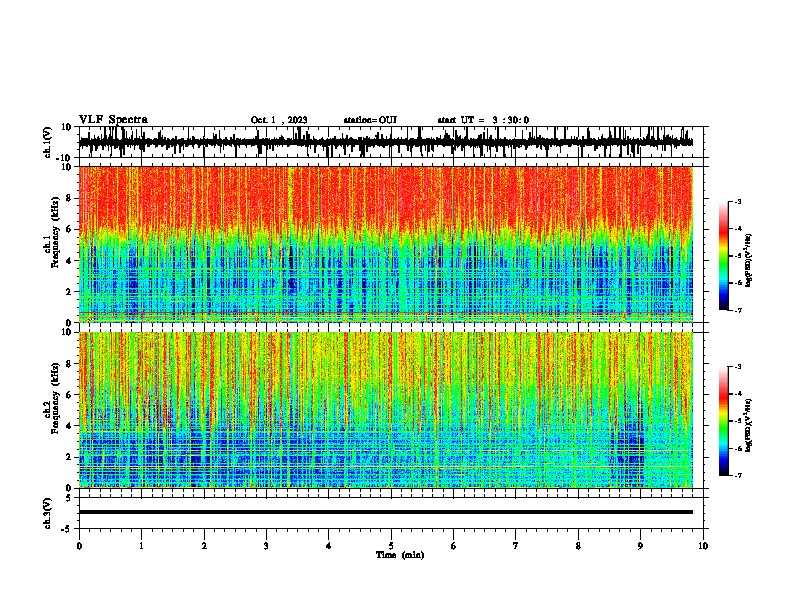This screenshot has width=792, height=612.
Task: Click the ch.2 spectrogram color scale bar
Action: (x=724, y=421)
